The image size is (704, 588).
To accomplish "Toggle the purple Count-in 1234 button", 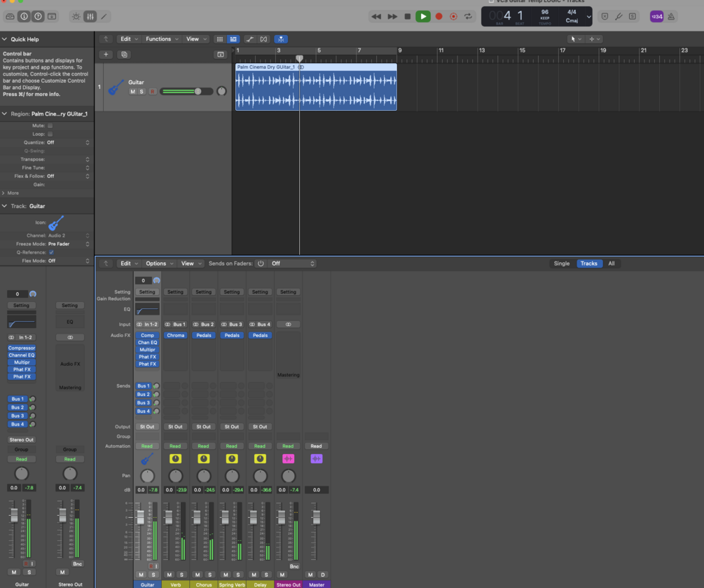I will coord(657,17).
